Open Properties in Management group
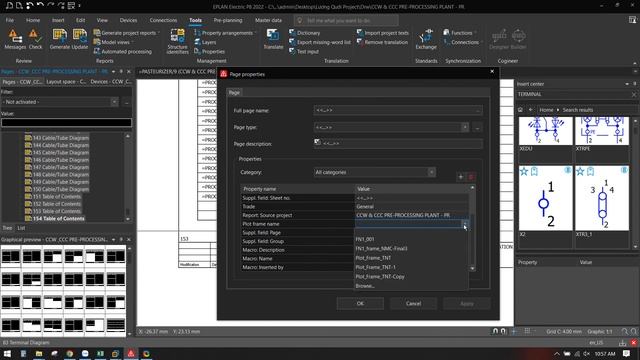Viewport: 640px width, 360px height. pos(209,52)
